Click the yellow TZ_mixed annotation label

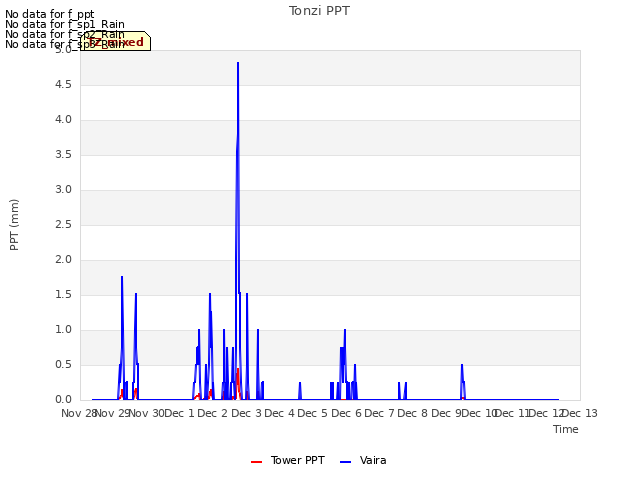116,41
